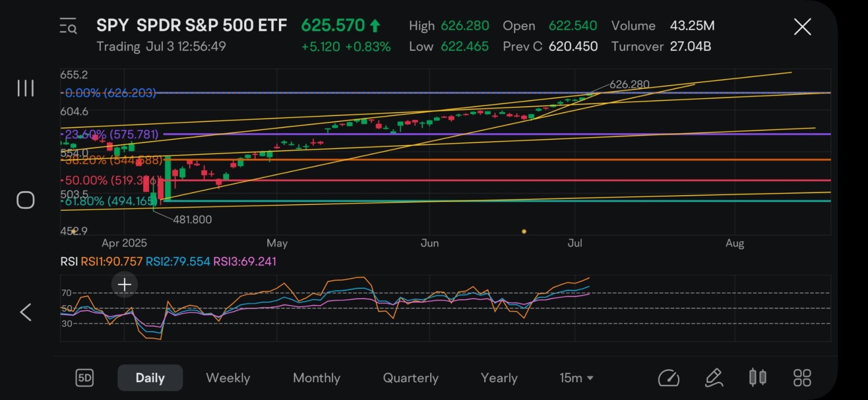Open the 5D five-day chart view
This screenshot has height=400, width=868.
[85, 378]
